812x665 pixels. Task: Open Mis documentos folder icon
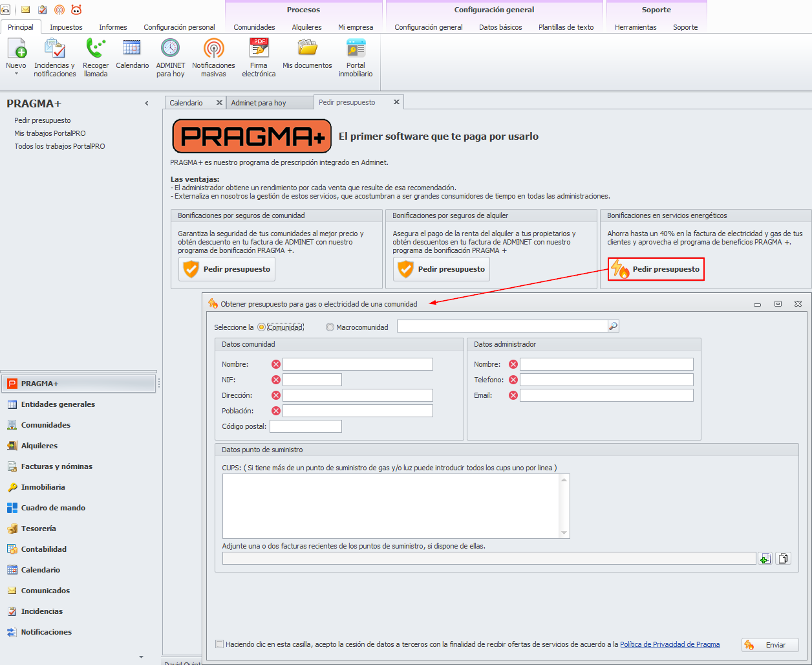click(307, 54)
